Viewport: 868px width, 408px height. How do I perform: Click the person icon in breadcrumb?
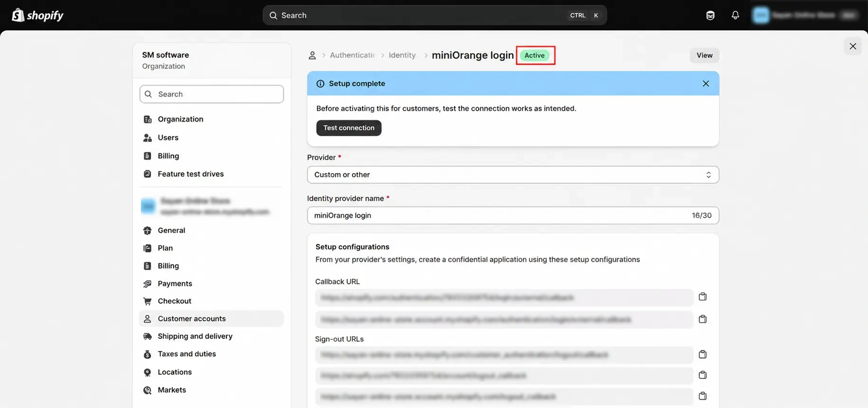pyautogui.click(x=312, y=56)
